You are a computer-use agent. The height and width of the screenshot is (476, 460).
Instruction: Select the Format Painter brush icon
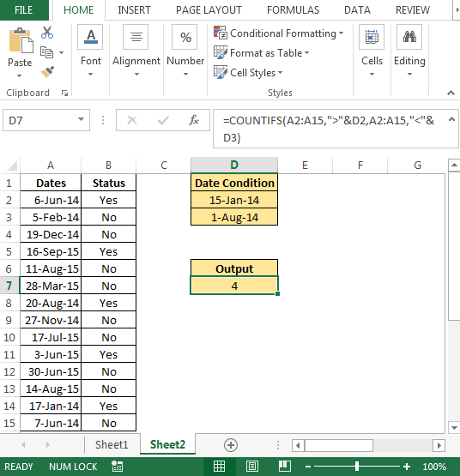(47, 72)
